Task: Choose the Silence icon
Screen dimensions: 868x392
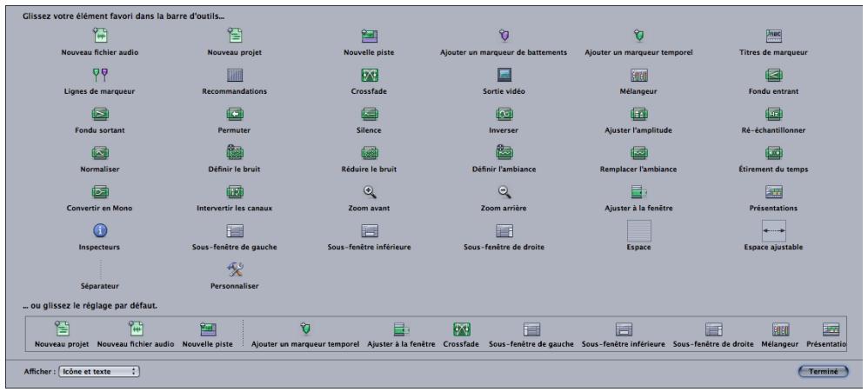Action: coord(370,115)
